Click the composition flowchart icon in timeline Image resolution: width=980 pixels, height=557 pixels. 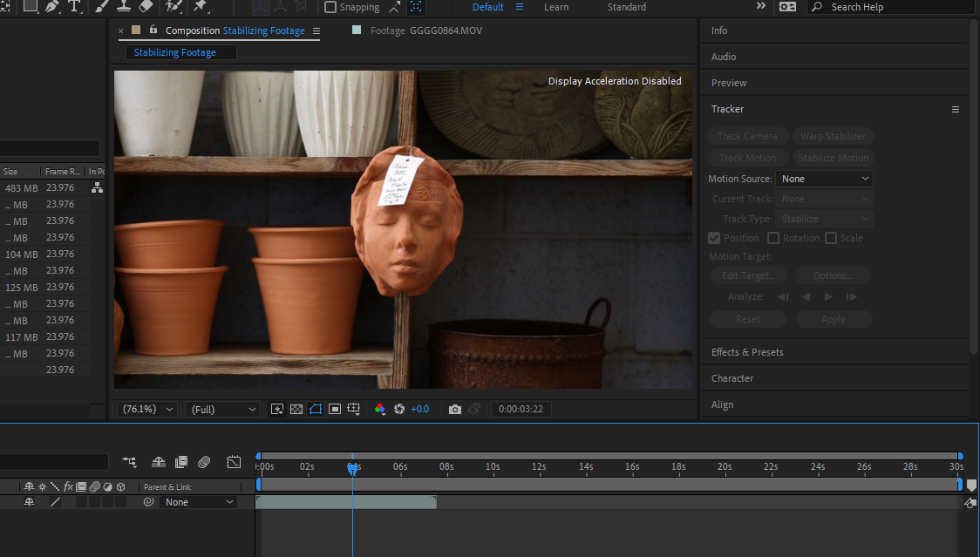[129, 462]
